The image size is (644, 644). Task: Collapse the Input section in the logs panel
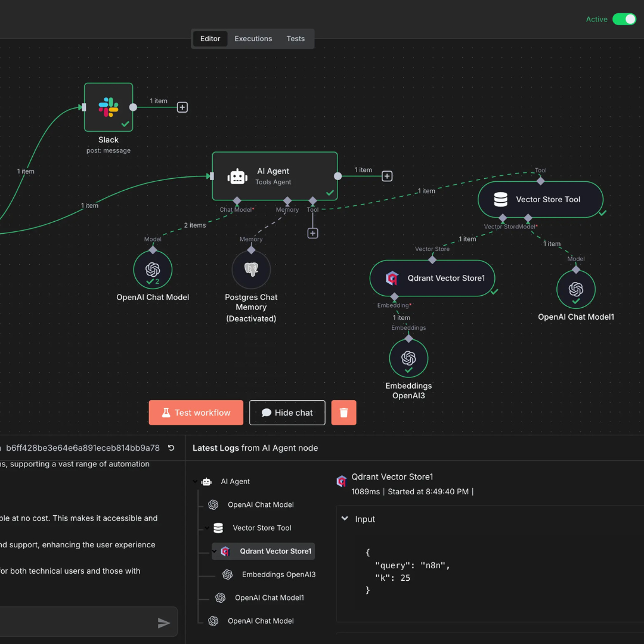(345, 519)
